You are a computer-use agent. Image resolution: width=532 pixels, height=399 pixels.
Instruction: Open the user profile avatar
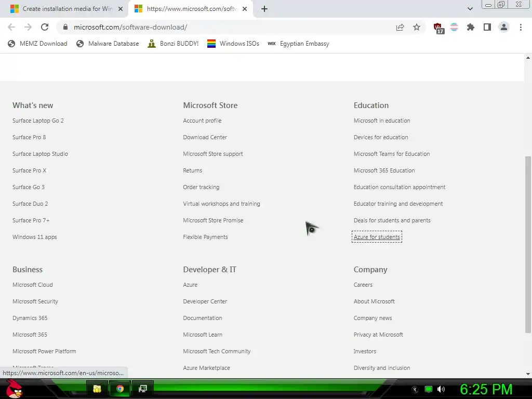(504, 27)
